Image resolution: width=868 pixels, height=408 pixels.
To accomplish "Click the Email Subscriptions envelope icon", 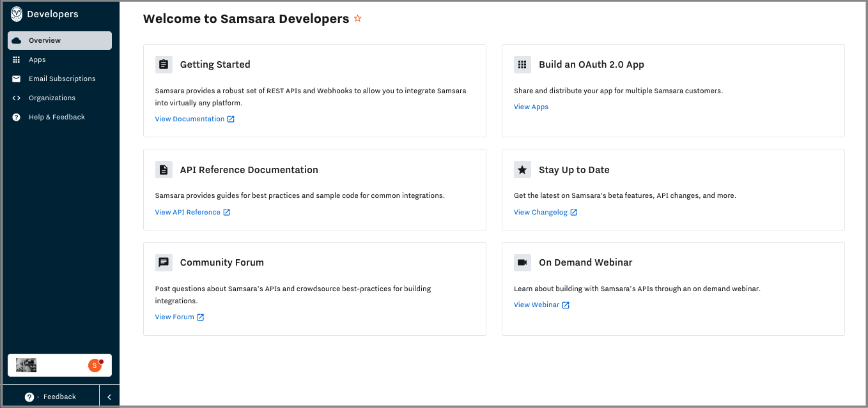I will click(17, 79).
